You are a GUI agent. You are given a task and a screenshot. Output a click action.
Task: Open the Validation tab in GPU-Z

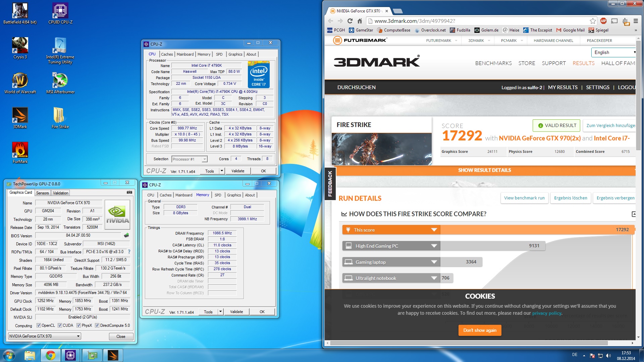coord(61,193)
